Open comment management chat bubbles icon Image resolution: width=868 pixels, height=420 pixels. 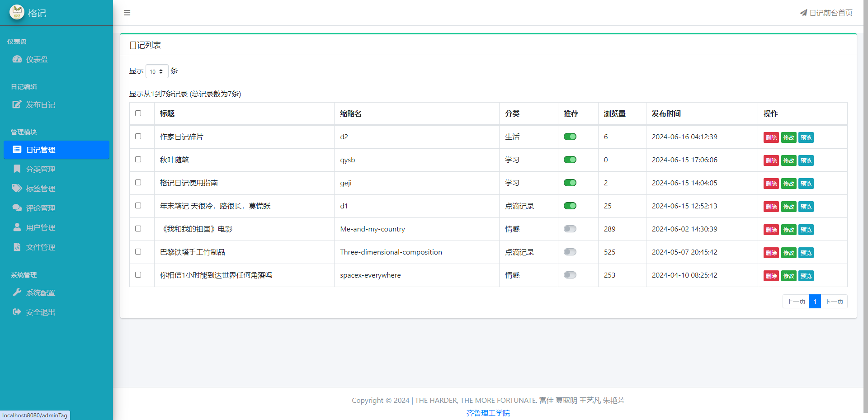pyautogui.click(x=17, y=208)
